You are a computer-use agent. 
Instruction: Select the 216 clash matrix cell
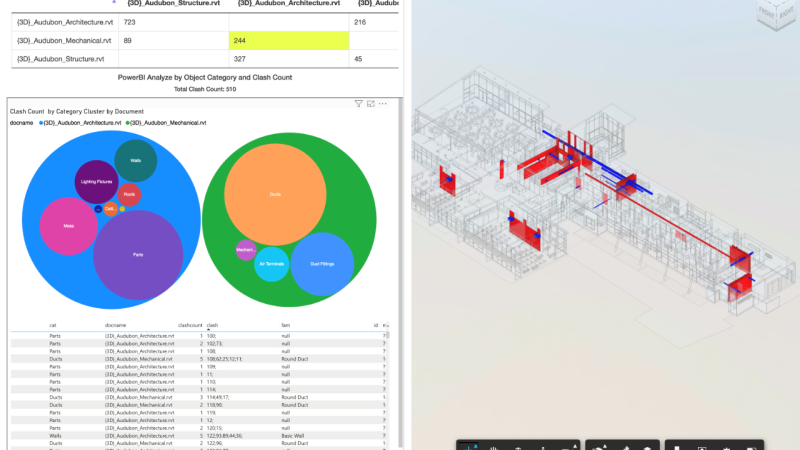point(373,22)
